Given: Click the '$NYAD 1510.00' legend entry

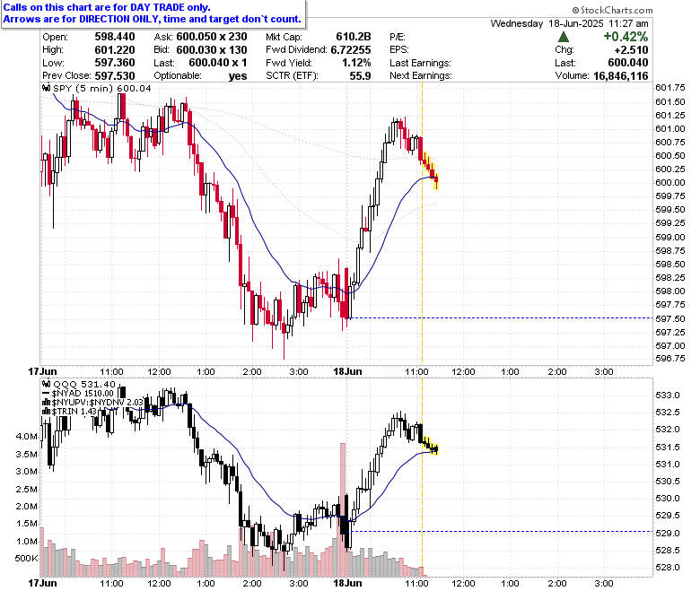Looking at the screenshot, I should [x=83, y=394].
